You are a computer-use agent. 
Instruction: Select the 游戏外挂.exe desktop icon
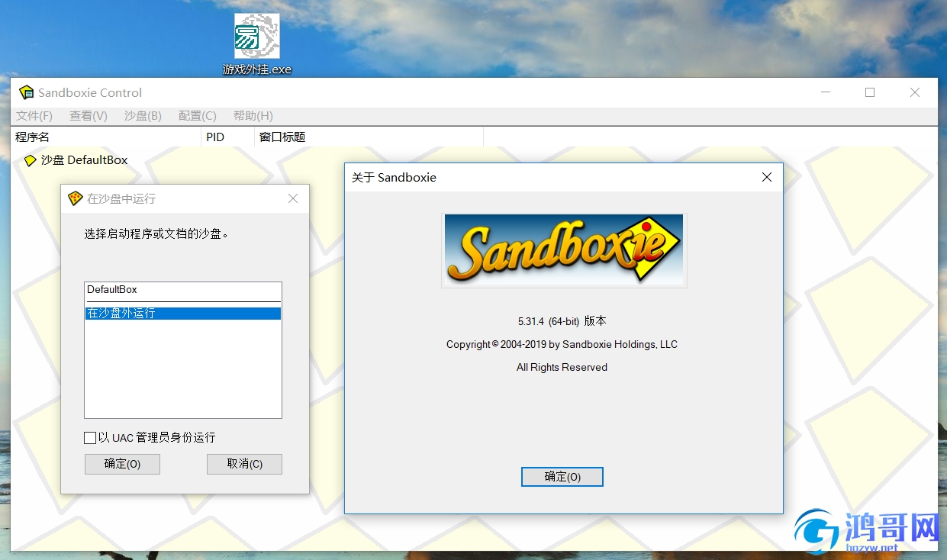[x=256, y=44]
